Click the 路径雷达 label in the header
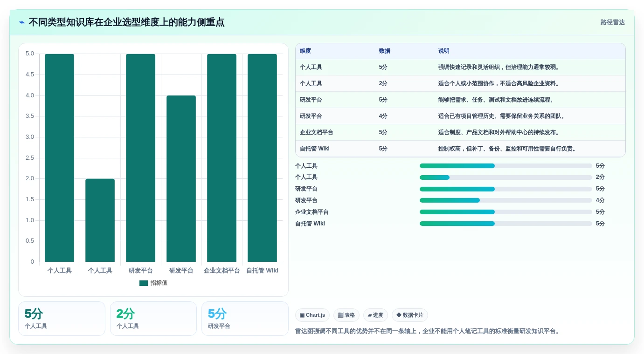 [612, 22]
